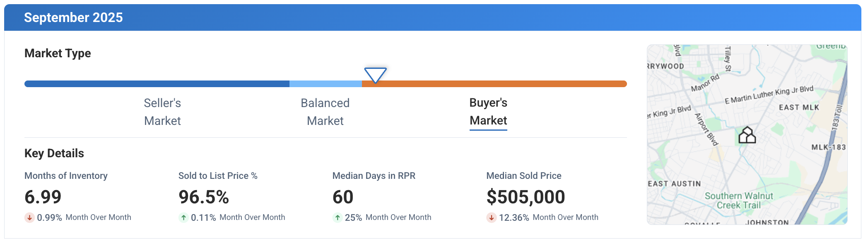
Task: Click the red circle icon under Median Sold Price
Action: point(491,217)
